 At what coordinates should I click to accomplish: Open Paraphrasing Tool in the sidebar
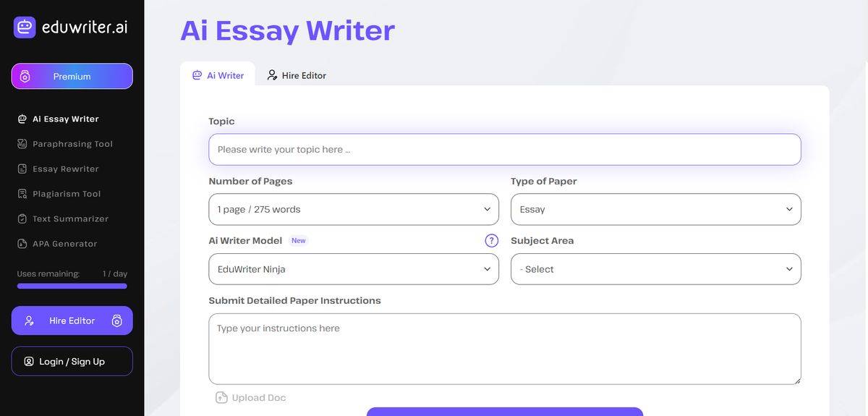(x=65, y=144)
